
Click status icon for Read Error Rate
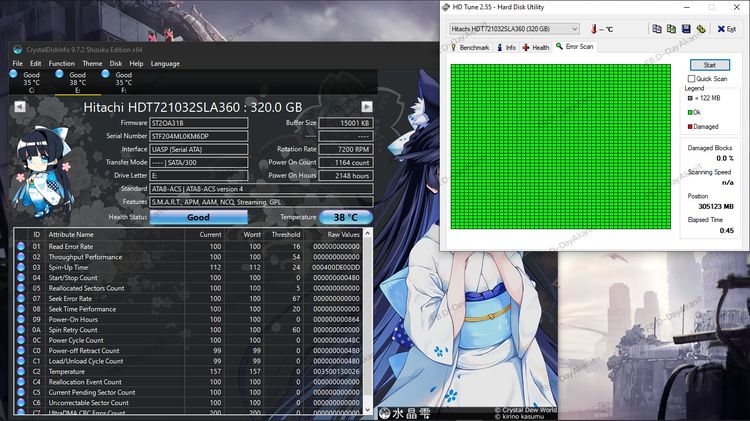coord(21,246)
